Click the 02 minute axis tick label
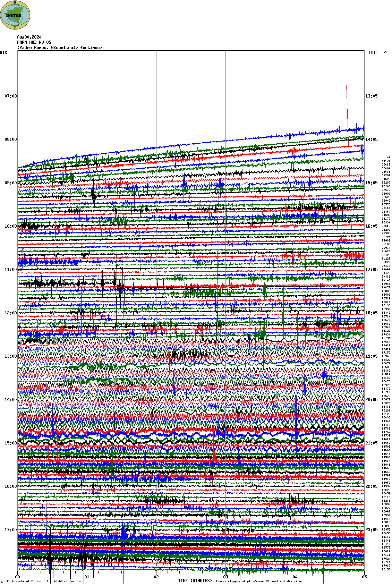Screen dimensions: 392x586 pyautogui.click(x=156, y=577)
